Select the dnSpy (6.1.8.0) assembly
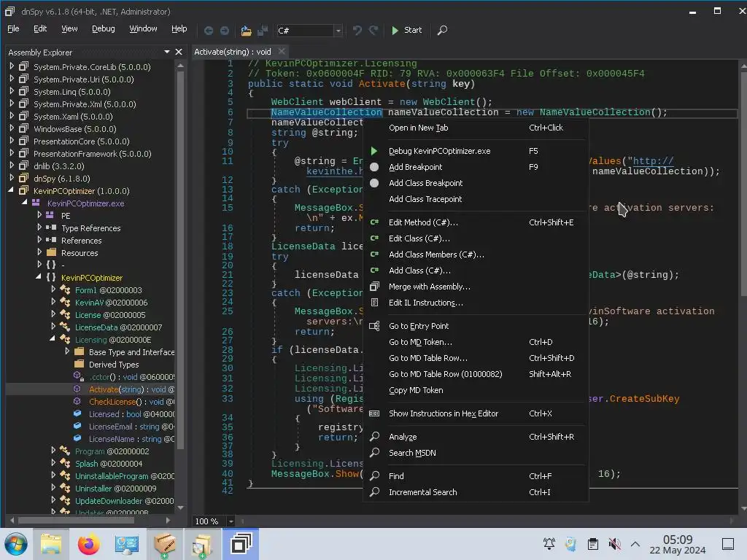The width and height of the screenshot is (747, 560). [61, 179]
